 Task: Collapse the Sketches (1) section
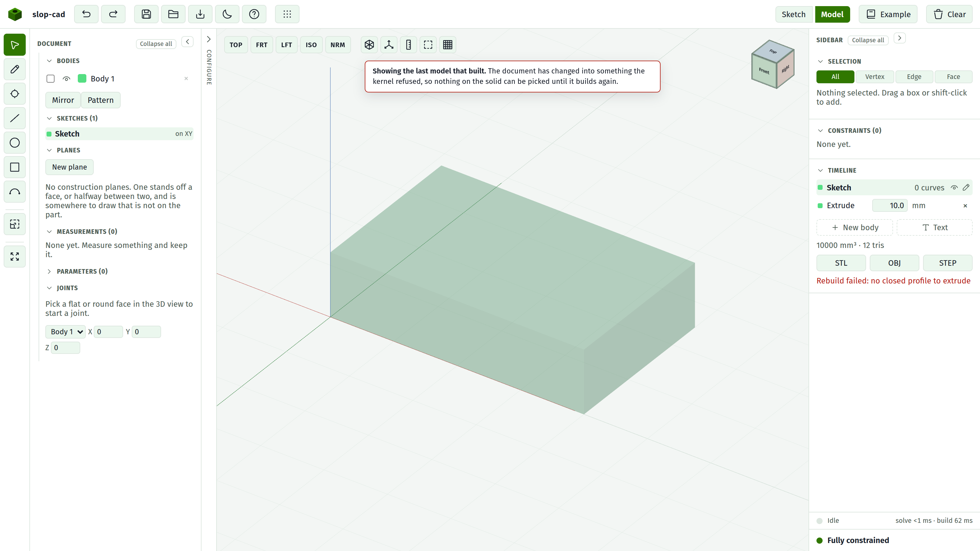click(49, 118)
